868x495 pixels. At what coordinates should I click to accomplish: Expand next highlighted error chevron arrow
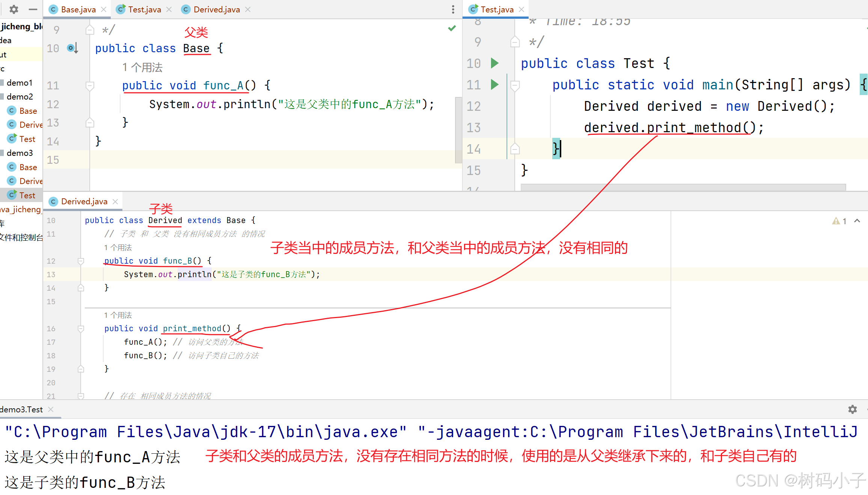(x=857, y=221)
